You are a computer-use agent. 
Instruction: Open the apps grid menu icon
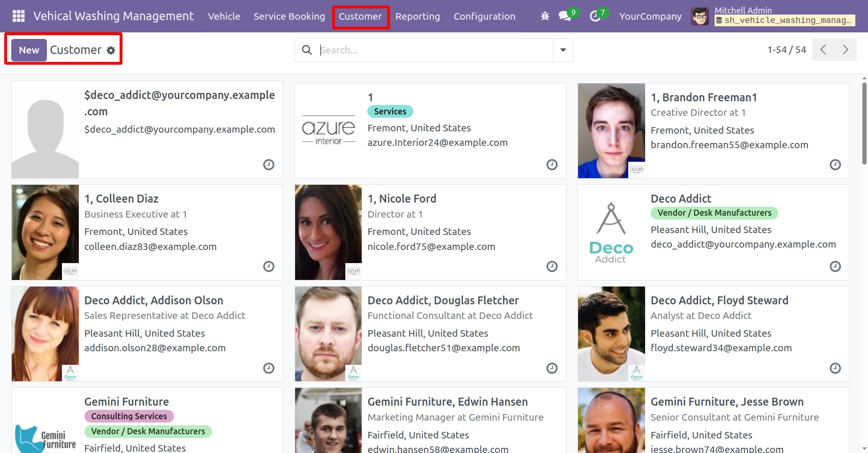[x=18, y=16]
